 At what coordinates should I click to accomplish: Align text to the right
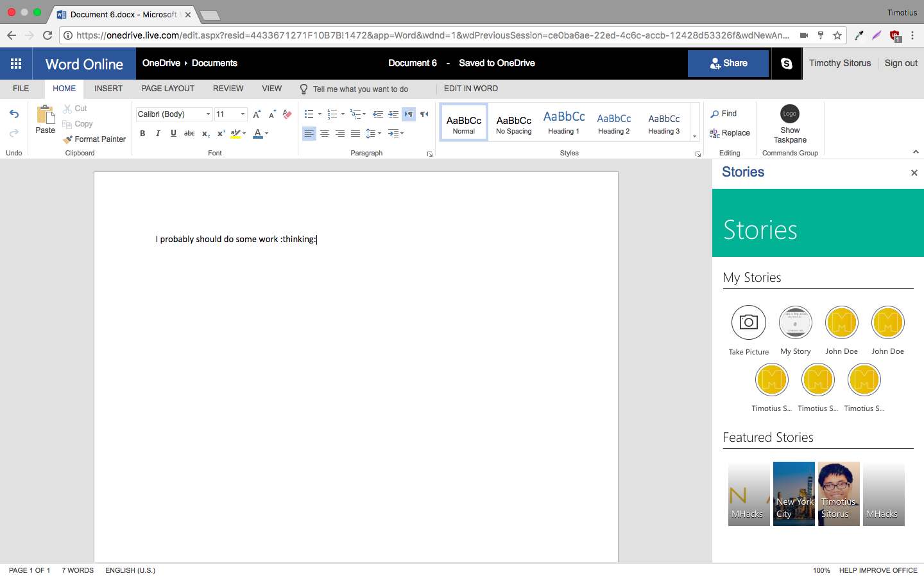(x=340, y=134)
